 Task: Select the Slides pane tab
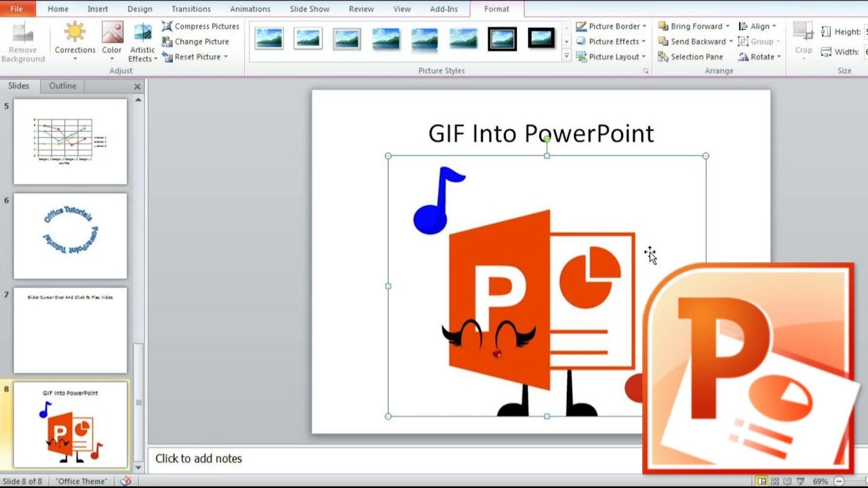(19, 86)
